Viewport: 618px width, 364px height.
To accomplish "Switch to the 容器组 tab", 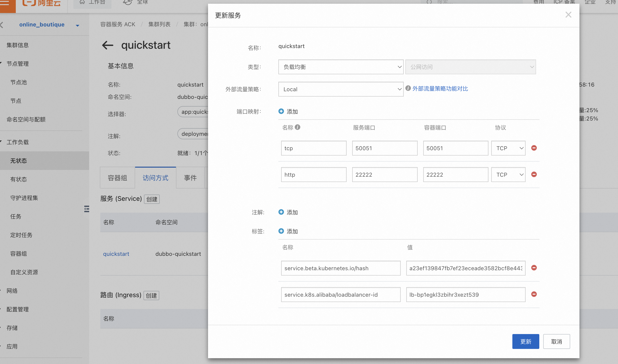I will point(117,178).
